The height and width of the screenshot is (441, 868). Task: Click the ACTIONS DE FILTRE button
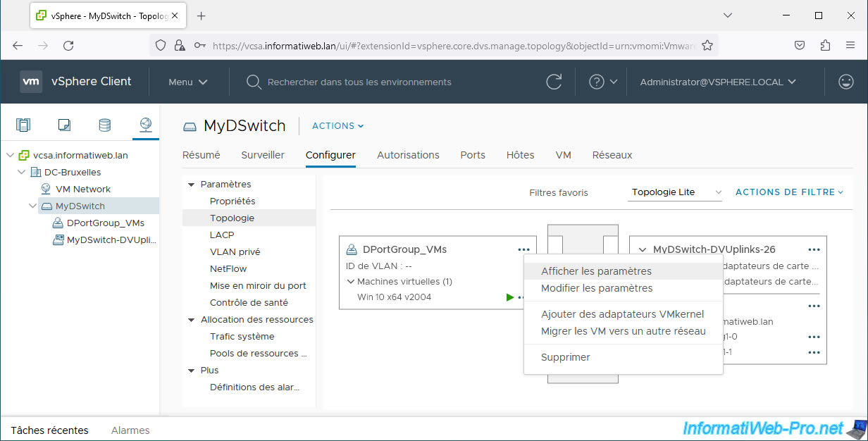pyautogui.click(x=789, y=192)
